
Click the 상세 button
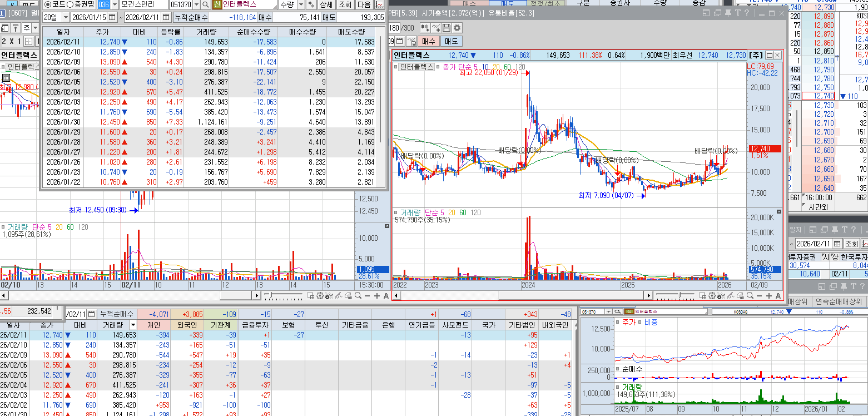pos(326,4)
